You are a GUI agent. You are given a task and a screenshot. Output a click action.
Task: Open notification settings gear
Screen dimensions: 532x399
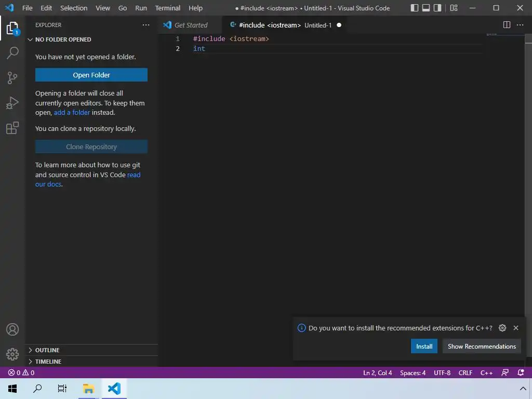click(x=502, y=328)
